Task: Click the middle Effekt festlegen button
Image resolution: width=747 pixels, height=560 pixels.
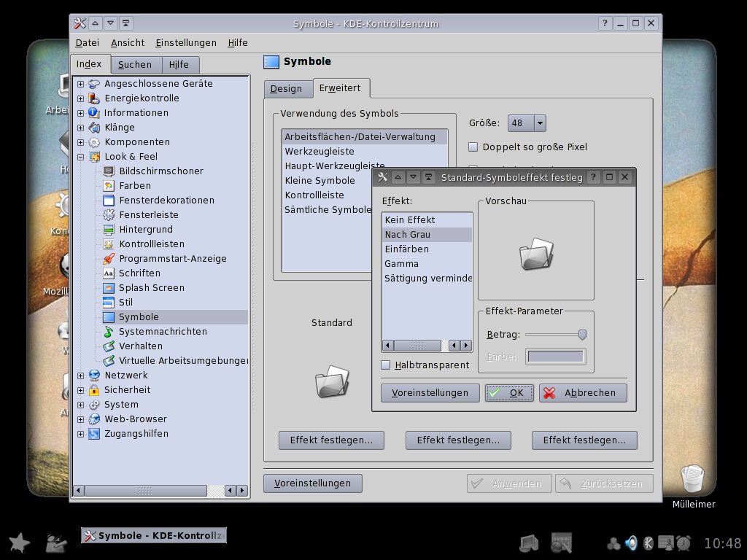Action: pos(458,440)
